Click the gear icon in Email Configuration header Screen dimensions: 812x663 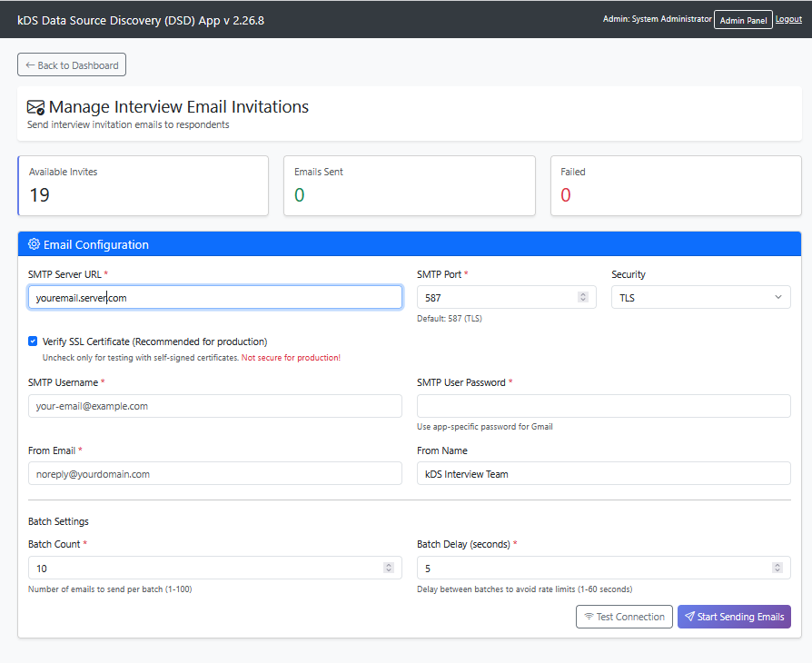pyautogui.click(x=35, y=244)
